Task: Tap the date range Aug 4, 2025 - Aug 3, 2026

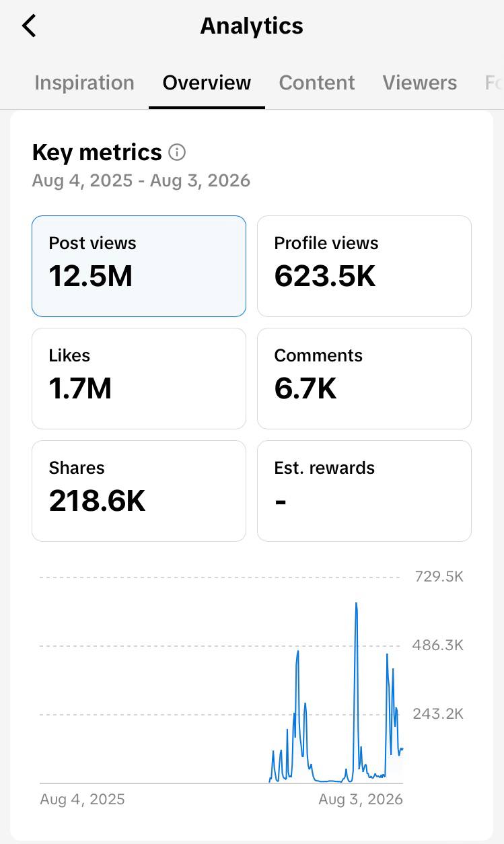Action: (x=141, y=180)
